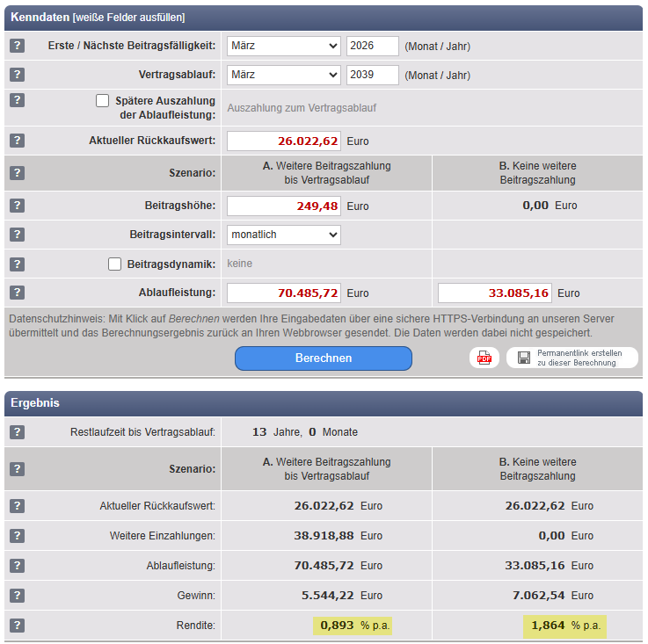Screen dimensions: 648x644
Task: Focus the Aktueller Rückkaufswert input field
Action: point(283,141)
